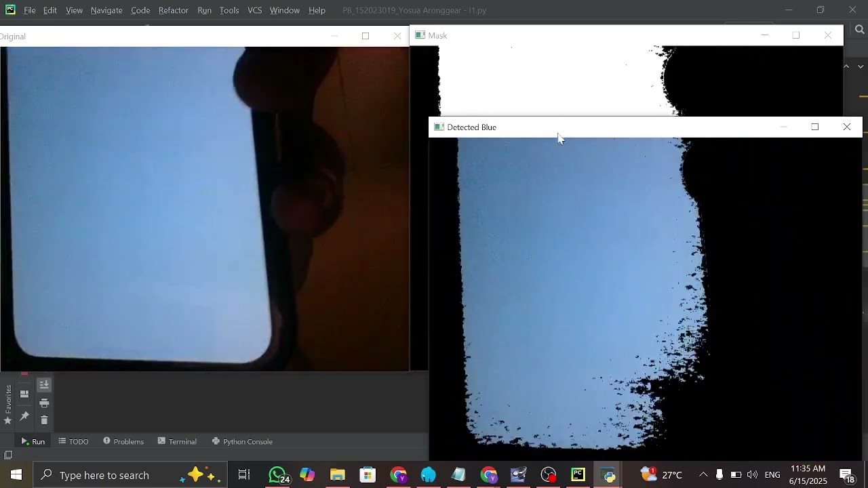Click the Detected Blue window title bar icon
The width and height of the screenshot is (868, 488).
pos(439,127)
